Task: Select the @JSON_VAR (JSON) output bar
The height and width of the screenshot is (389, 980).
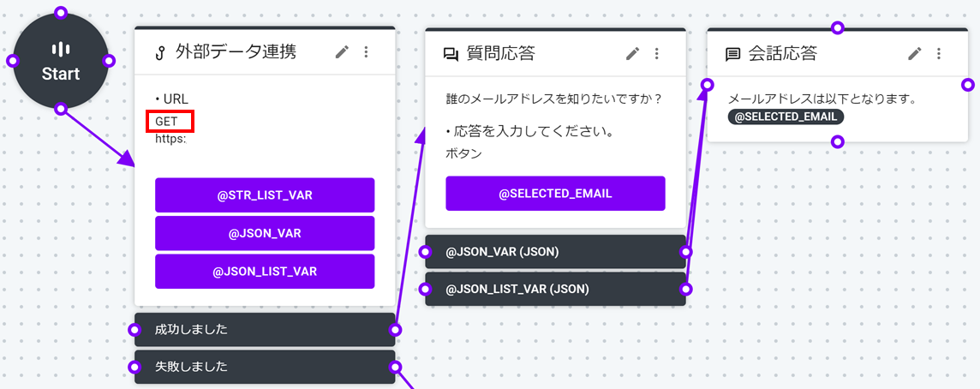Action: [556, 251]
